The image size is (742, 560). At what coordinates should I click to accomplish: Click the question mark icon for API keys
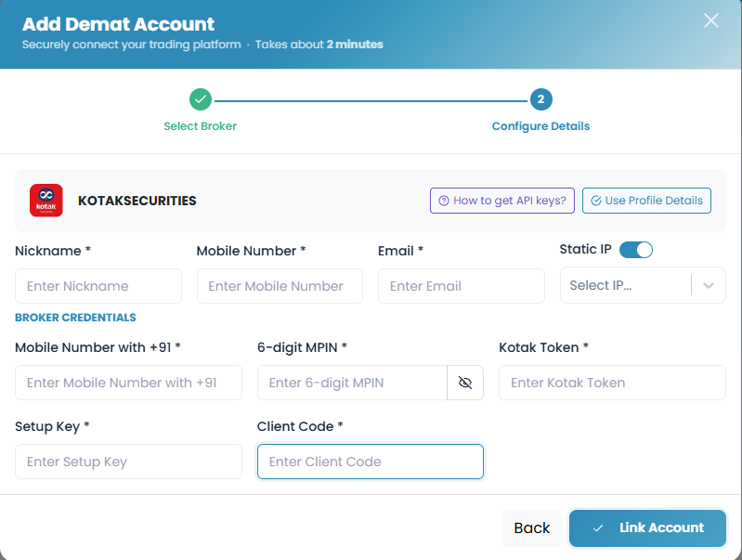click(443, 201)
